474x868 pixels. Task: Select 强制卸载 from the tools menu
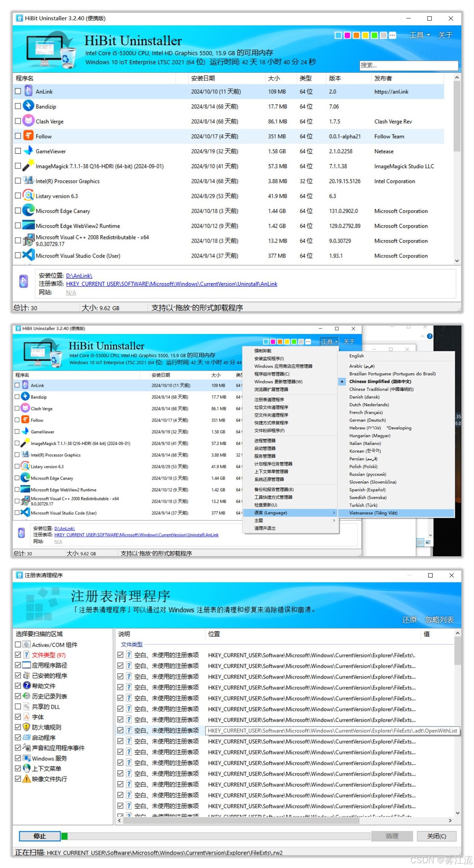(263, 351)
